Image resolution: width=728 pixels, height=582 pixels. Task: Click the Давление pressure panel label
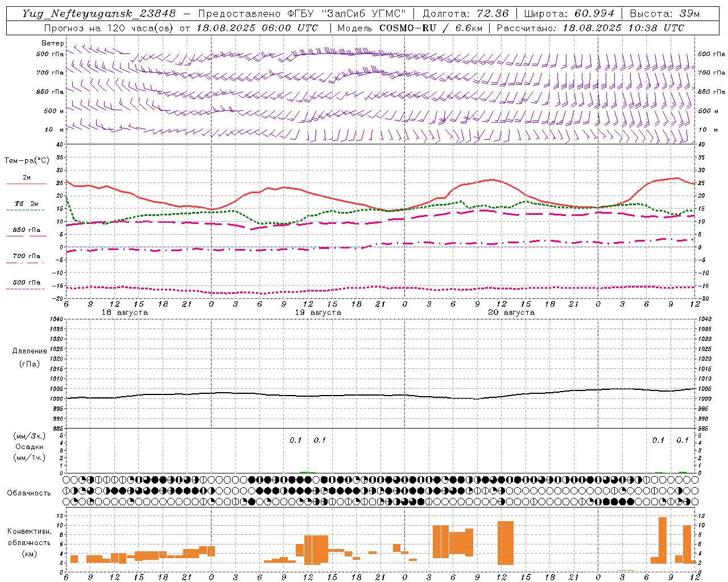30,351
